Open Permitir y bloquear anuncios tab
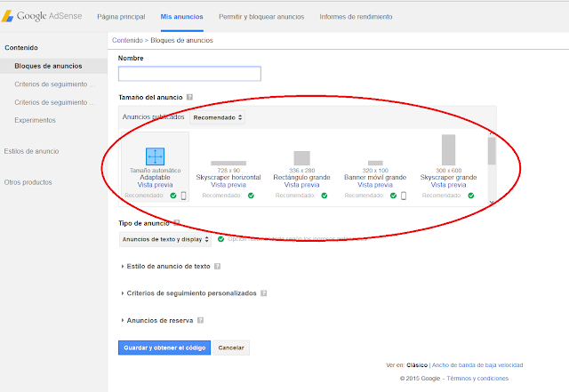This screenshot has width=569, height=392. 261,17
